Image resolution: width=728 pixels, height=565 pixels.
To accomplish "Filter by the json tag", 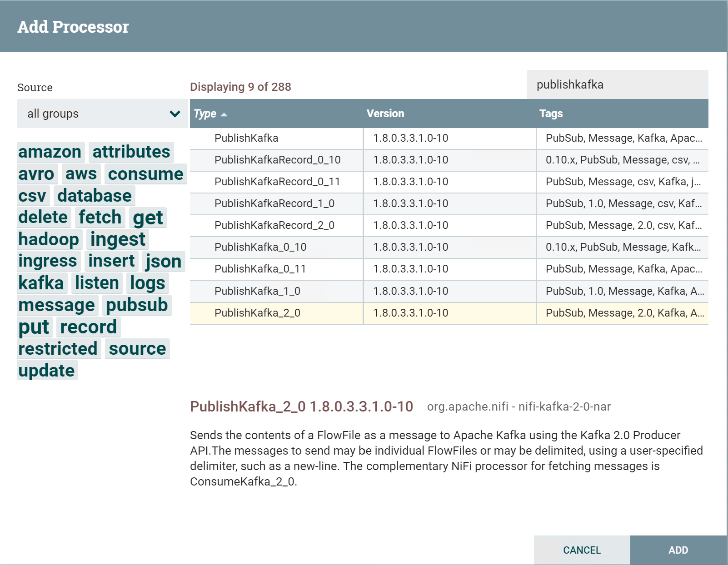I will 164,261.
